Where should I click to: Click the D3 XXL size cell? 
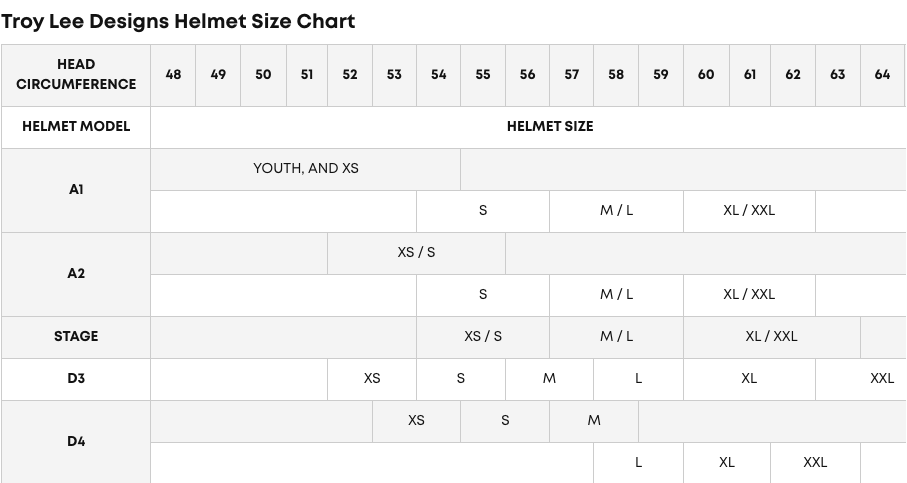tap(861, 379)
